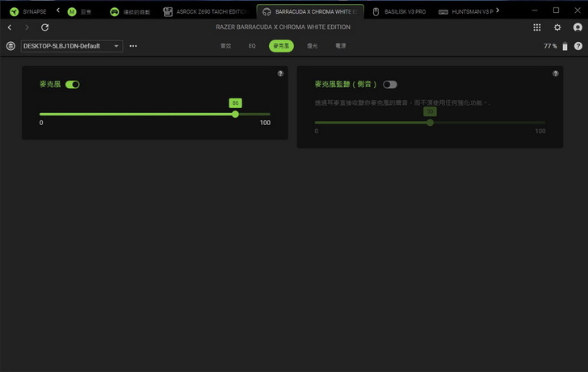Enable the 麥克風監聽 (側音) toggle
The width and height of the screenshot is (588, 372).
click(390, 84)
